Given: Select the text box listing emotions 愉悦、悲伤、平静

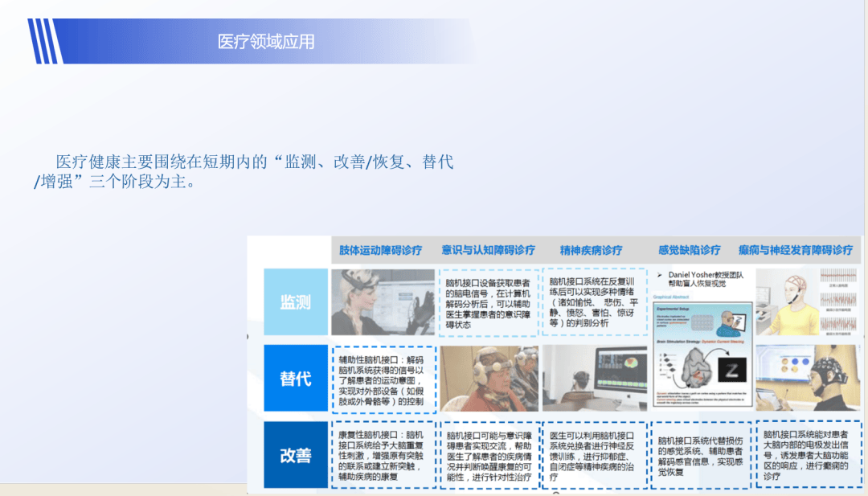Looking at the screenshot, I should (595, 301).
